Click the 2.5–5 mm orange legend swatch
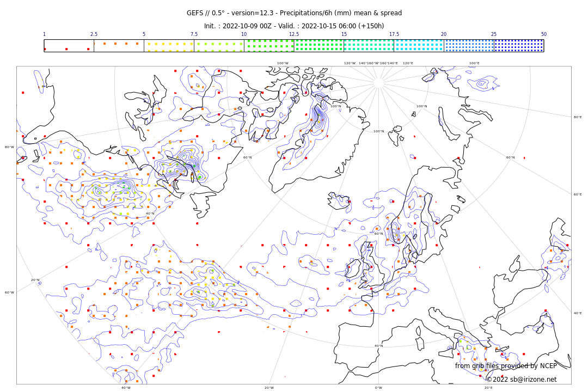Screen dimensions: 588x391 pos(119,46)
